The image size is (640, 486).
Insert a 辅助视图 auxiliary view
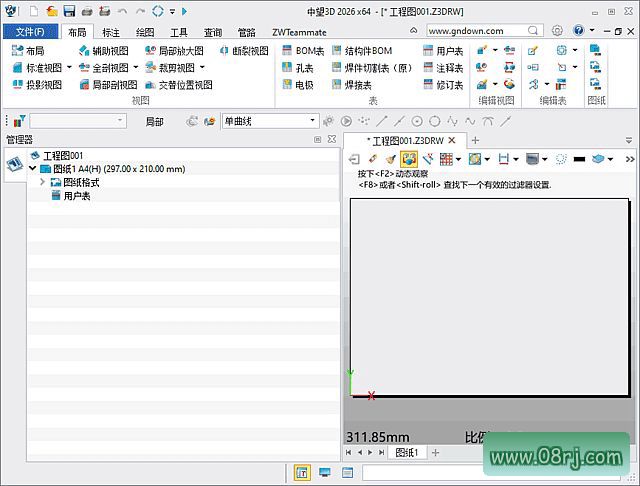pyautogui.click(x=104, y=51)
